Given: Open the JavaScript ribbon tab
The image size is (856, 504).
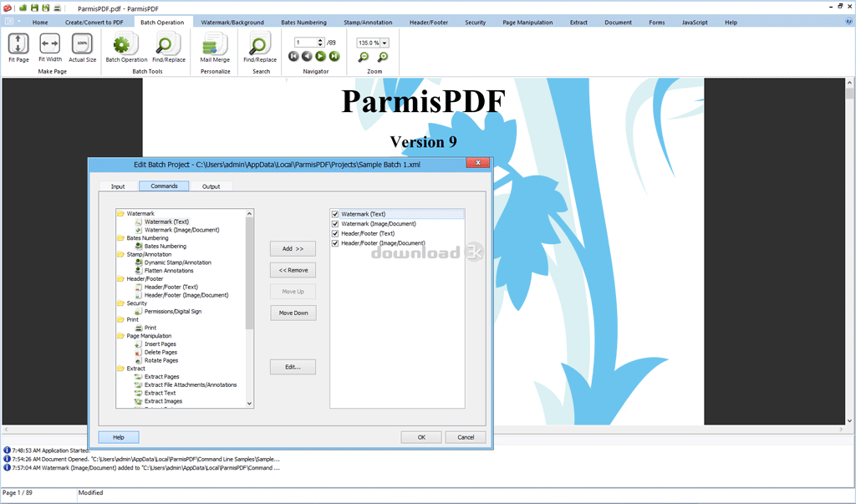Looking at the screenshot, I should [x=695, y=23].
